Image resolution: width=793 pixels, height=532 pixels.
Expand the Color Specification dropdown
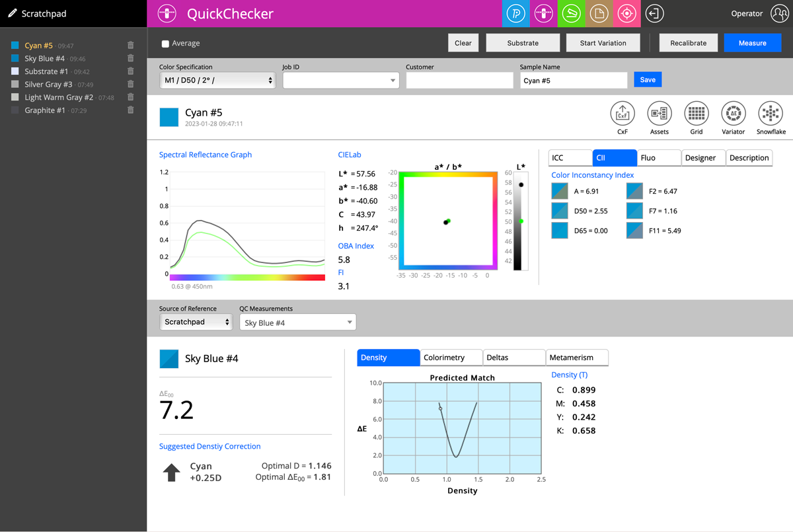coord(217,81)
